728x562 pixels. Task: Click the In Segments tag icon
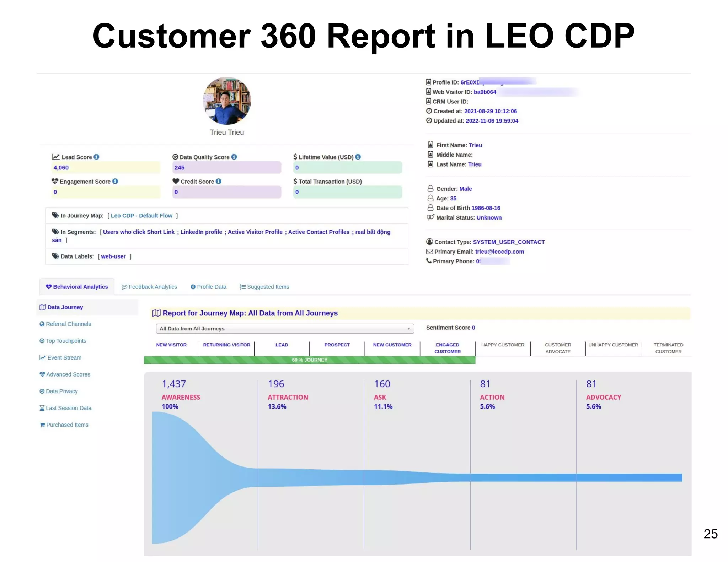(x=55, y=232)
